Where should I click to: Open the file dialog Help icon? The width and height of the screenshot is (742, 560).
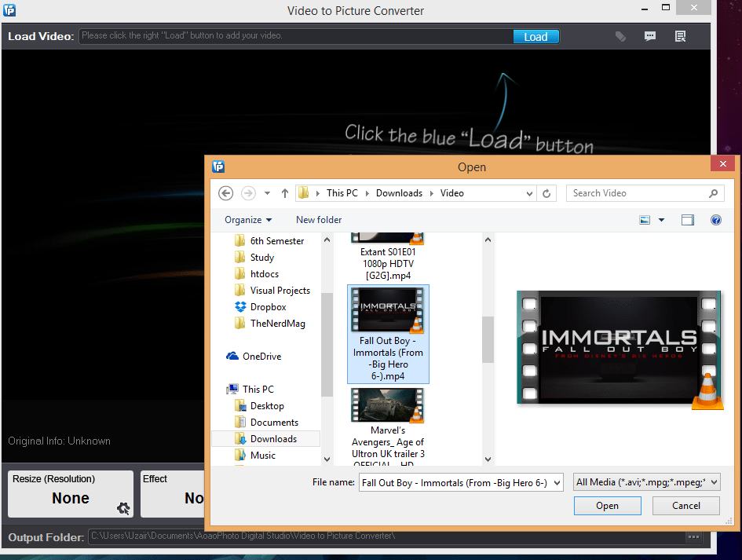[715, 220]
